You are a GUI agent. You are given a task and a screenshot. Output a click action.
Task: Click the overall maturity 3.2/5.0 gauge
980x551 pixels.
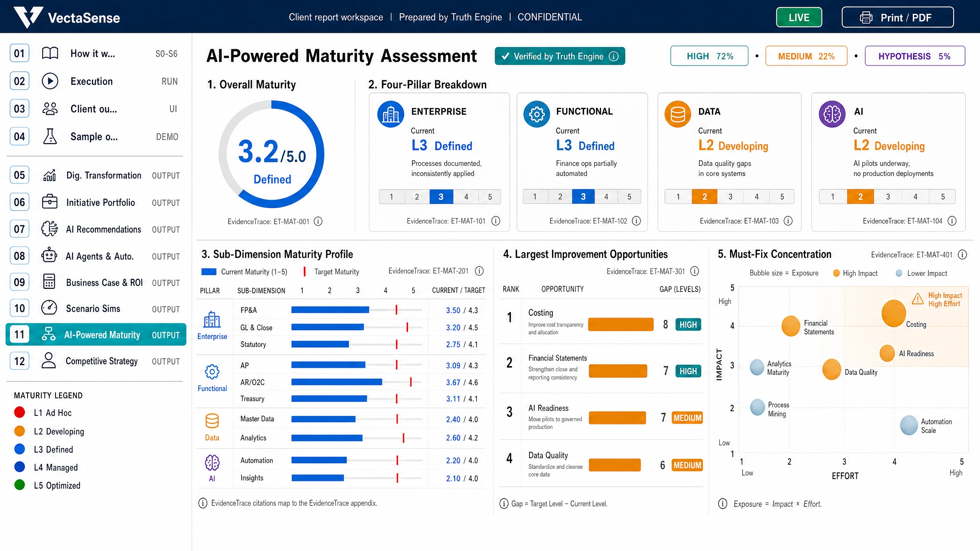(x=272, y=154)
